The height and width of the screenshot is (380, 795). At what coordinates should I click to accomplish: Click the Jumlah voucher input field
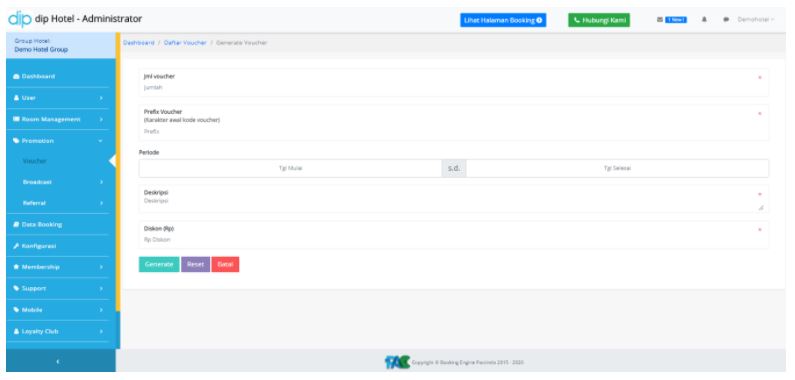click(x=453, y=87)
